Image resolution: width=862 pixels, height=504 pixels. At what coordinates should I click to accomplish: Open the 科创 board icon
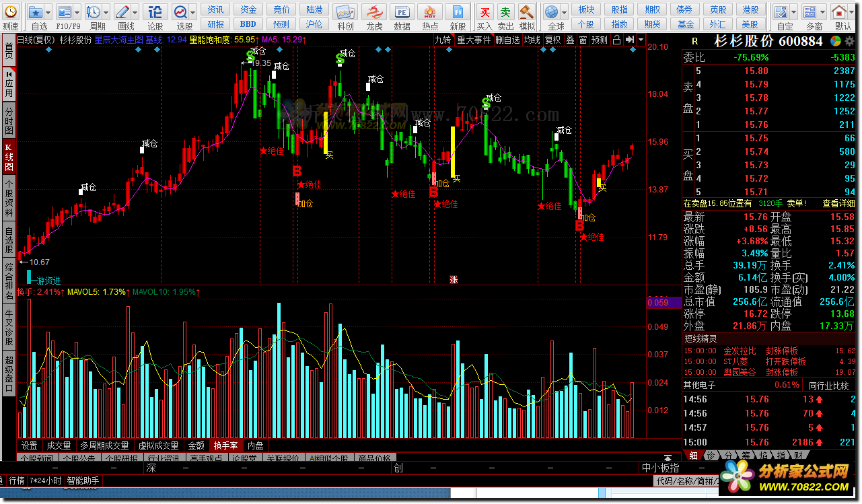(345, 12)
